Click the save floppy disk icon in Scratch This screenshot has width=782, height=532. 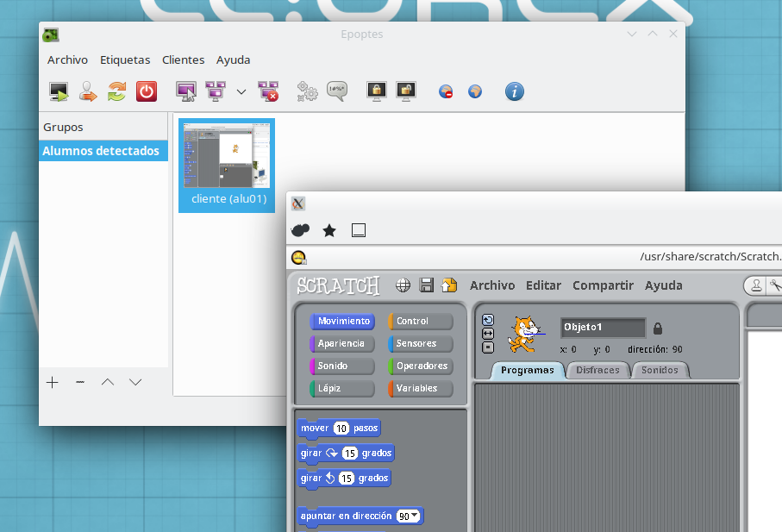[x=426, y=285]
